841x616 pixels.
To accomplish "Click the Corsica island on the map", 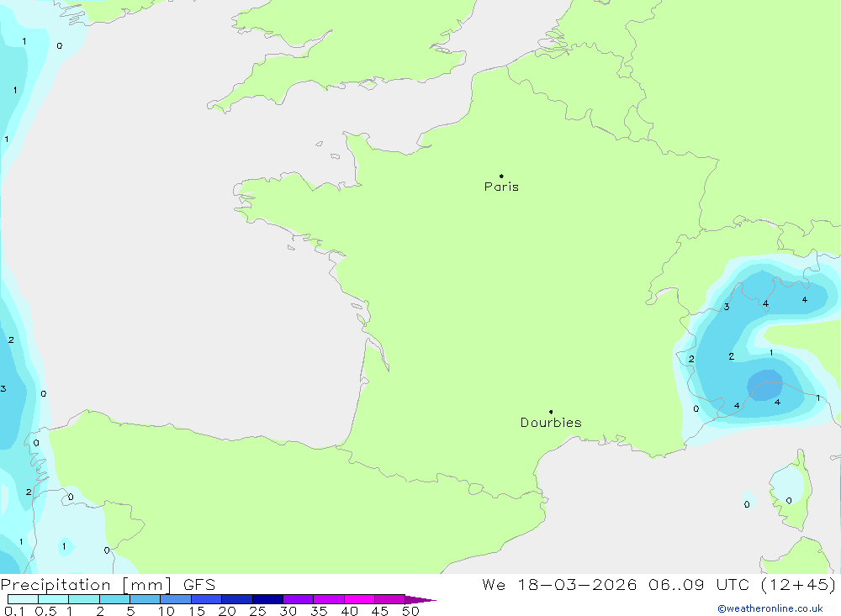I will click(791, 491).
